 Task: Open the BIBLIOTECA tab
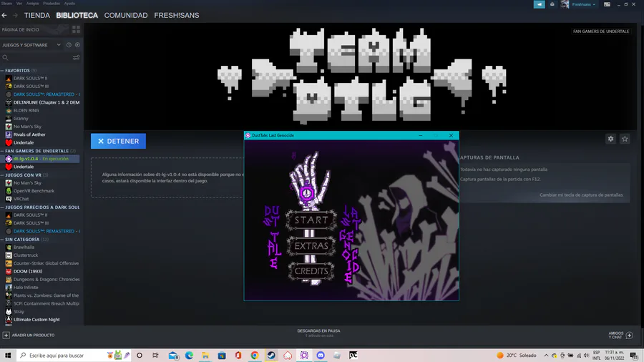[77, 15]
